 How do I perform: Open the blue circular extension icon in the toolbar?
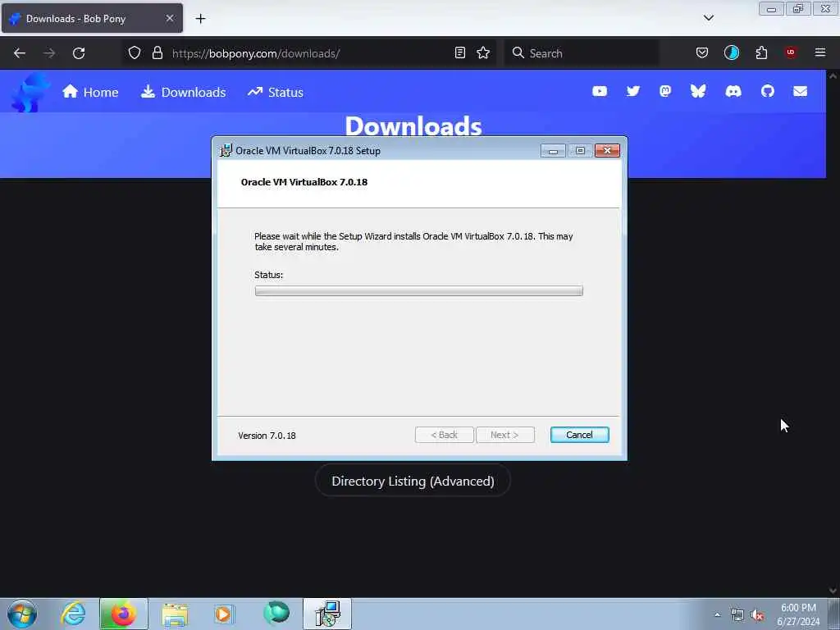[731, 52]
